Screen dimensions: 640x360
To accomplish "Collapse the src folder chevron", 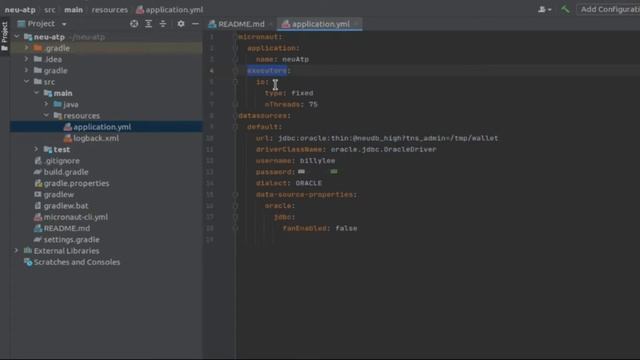I will 27,82.
